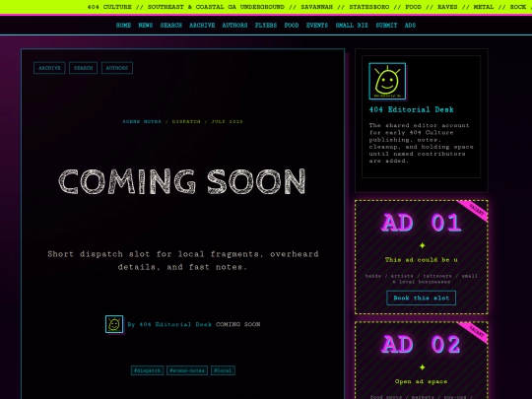The width and height of the screenshot is (532, 399).
Task: Open Authors in the top navigation bar
Action: click(x=234, y=26)
